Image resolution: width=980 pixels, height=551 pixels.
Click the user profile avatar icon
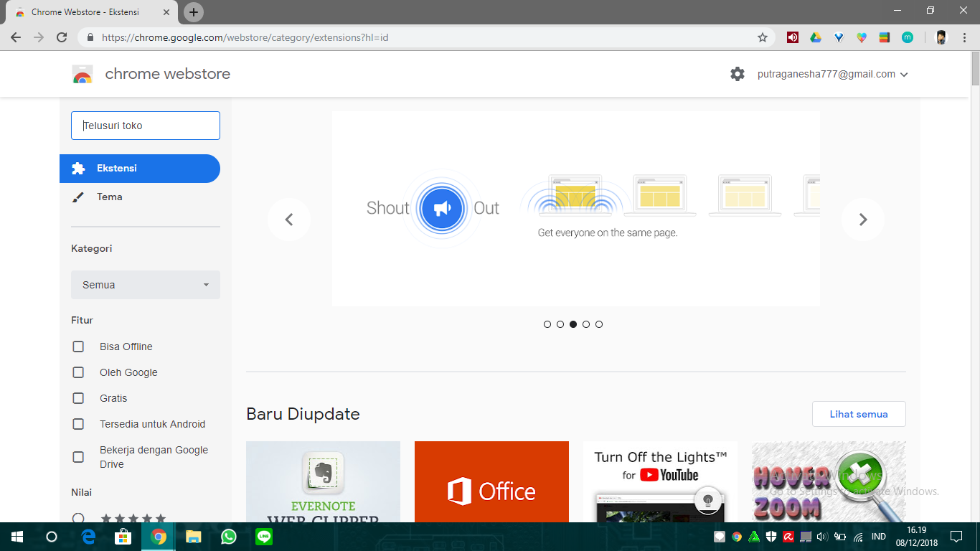pos(941,37)
